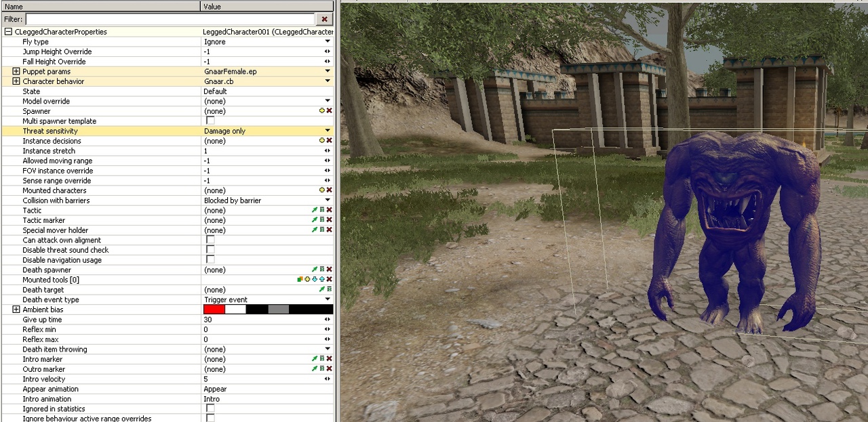Clear the filter with the red X button
This screenshot has width=868, height=422.
[x=325, y=20]
